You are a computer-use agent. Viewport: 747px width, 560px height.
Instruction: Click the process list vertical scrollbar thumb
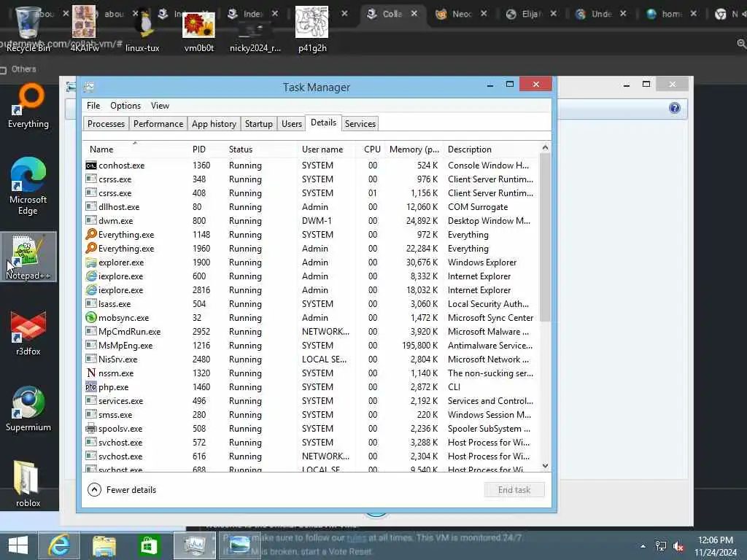[545, 237]
